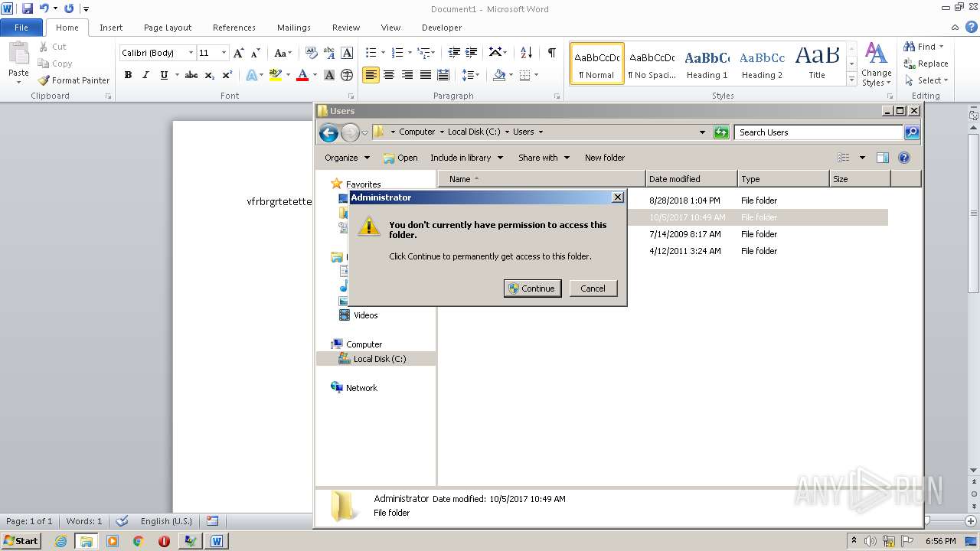Image resolution: width=980 pixels, height=551 pixels.
Task: Switch to the Mailings tab
Action: click(294, 28)
